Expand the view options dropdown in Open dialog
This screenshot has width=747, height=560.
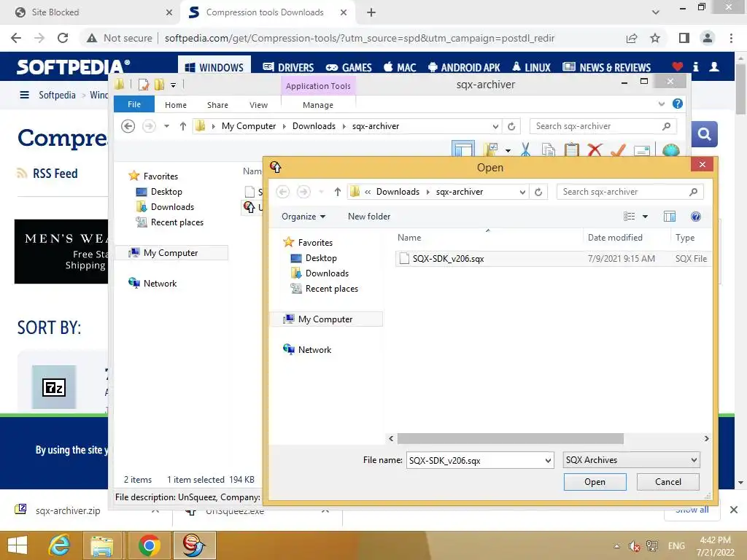point(645,217)
